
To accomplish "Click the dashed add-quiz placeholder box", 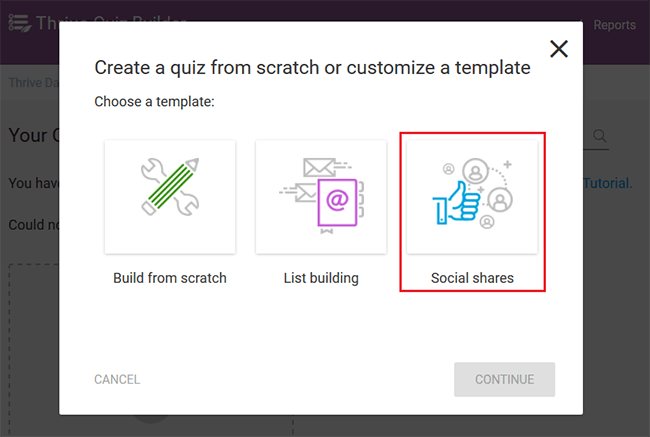I will [34, 350].
